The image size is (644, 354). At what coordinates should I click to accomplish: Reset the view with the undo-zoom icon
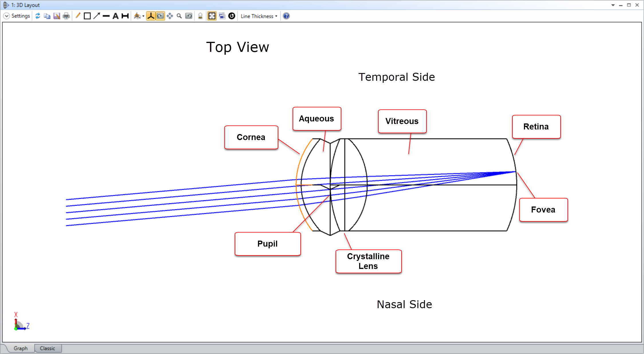[x=189, y=16]
